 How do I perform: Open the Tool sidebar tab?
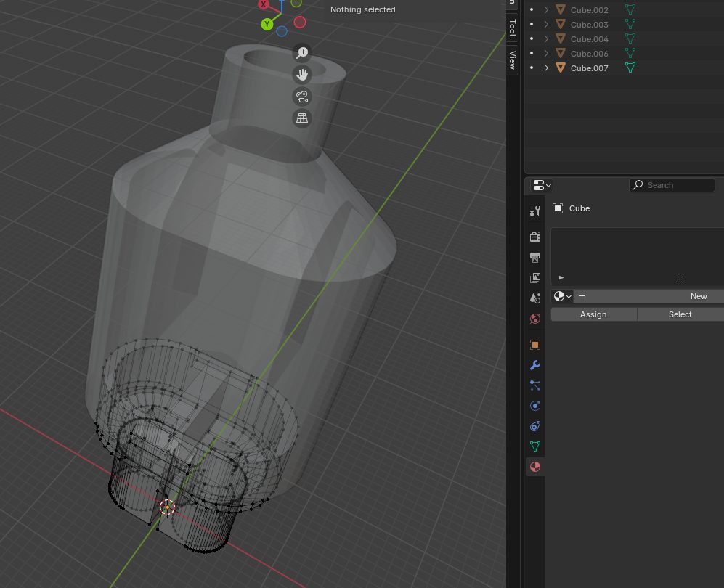click(512, 28)
